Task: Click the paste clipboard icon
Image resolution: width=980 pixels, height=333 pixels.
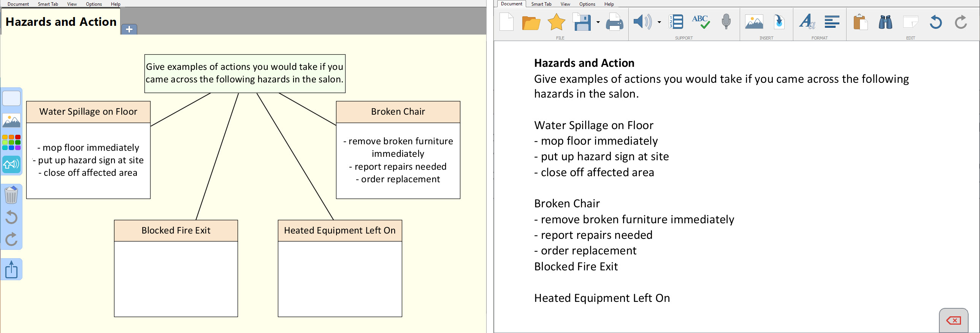Action: click(860, 22)
